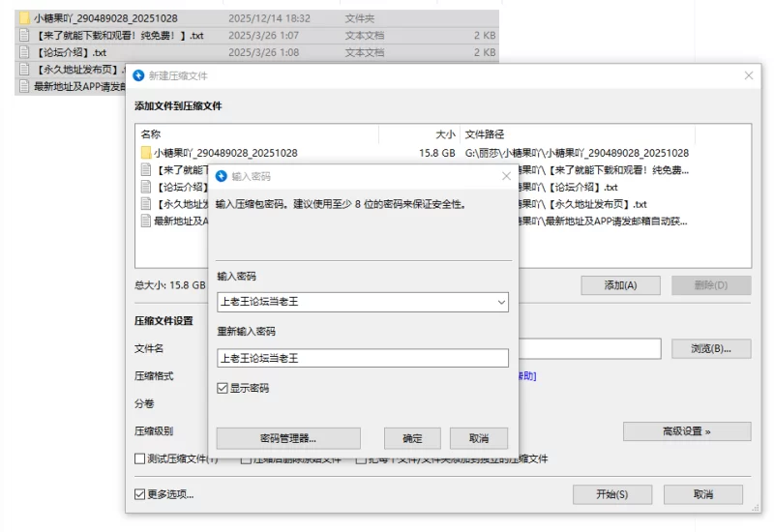774x532 pixels.
Task: Uncheck the 更多选项 checkbox
Action: pyautogui.click(x=139, y=494)
